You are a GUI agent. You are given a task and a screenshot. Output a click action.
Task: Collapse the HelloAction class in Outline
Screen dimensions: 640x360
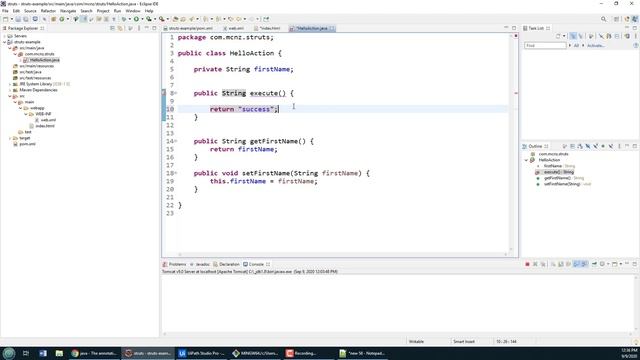click(527, 160)
